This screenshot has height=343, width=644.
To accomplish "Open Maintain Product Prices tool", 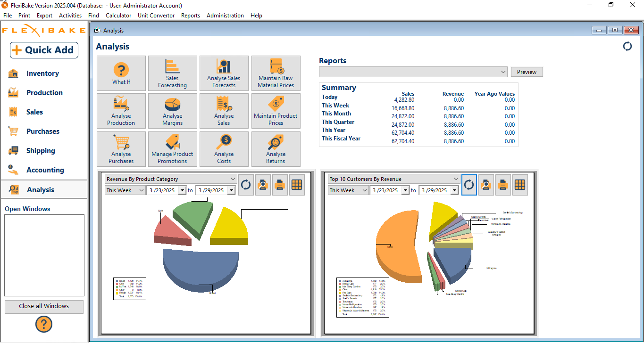I will (276, 111).
